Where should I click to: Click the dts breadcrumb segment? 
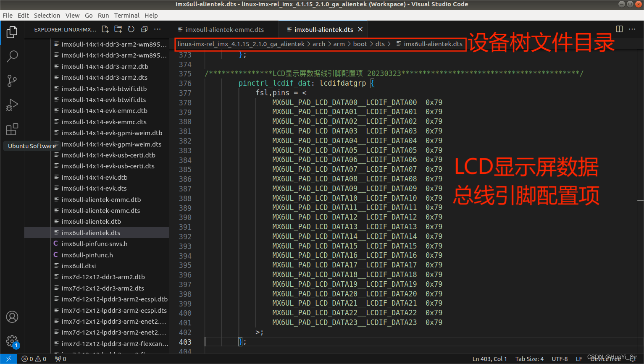tap(380, 44)
